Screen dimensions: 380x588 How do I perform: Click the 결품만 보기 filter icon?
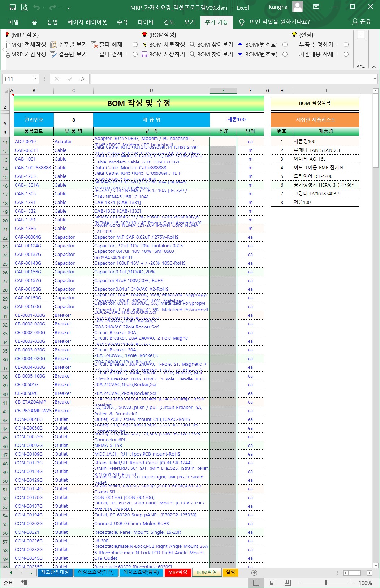53,54
